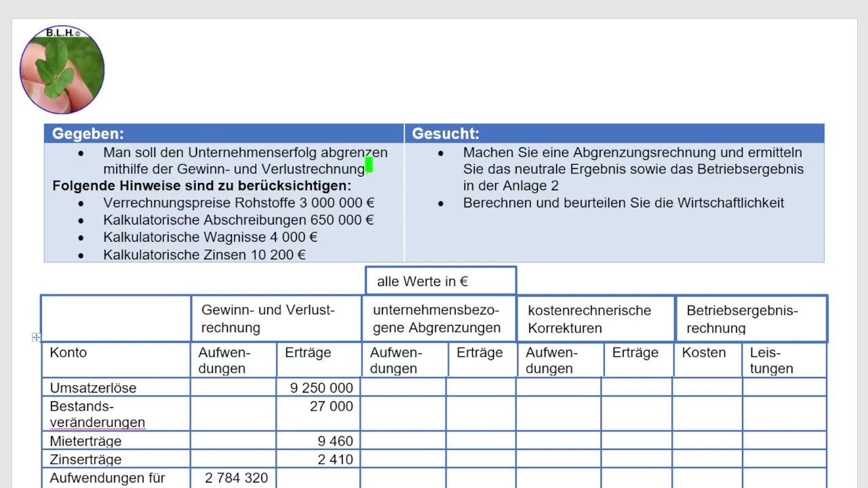Screen dimensions: 868x488
Task: Click the 'Zinserträge' row label
Action: (85, 460)
